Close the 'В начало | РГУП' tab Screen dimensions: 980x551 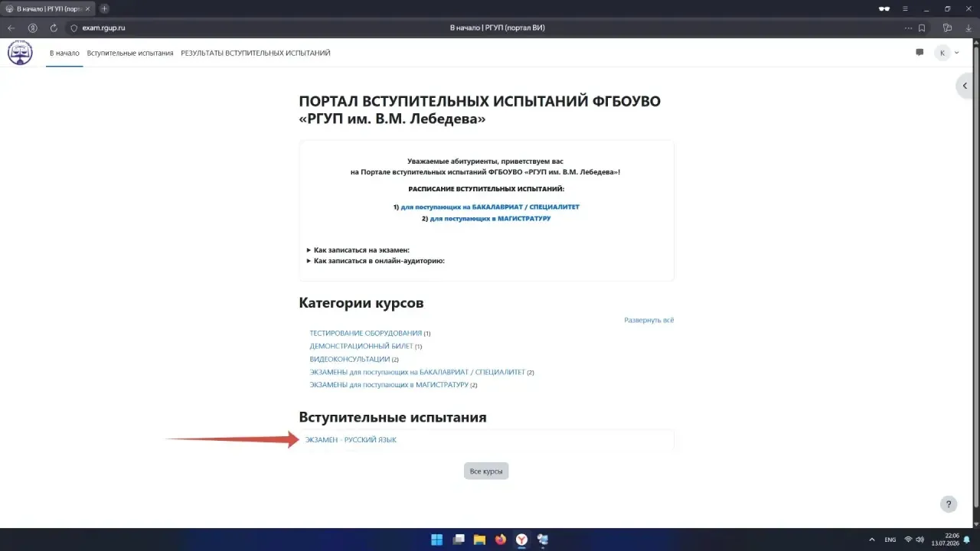tap(87, 8)
